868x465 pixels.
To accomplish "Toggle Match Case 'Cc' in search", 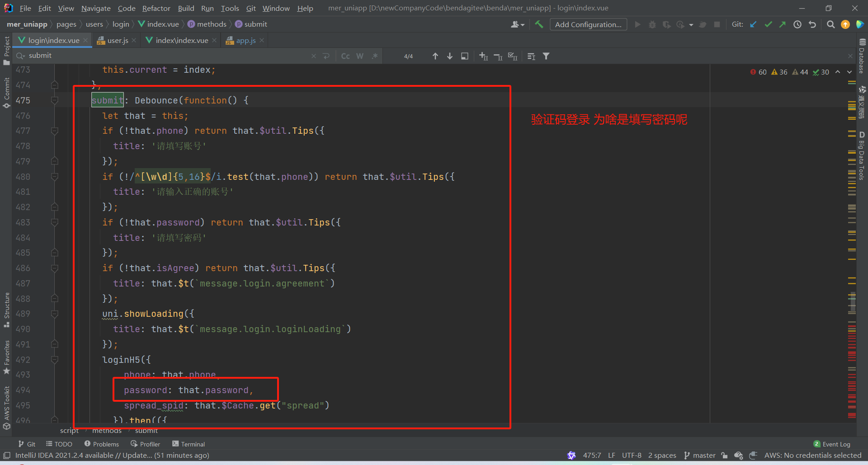I will 345,56.
